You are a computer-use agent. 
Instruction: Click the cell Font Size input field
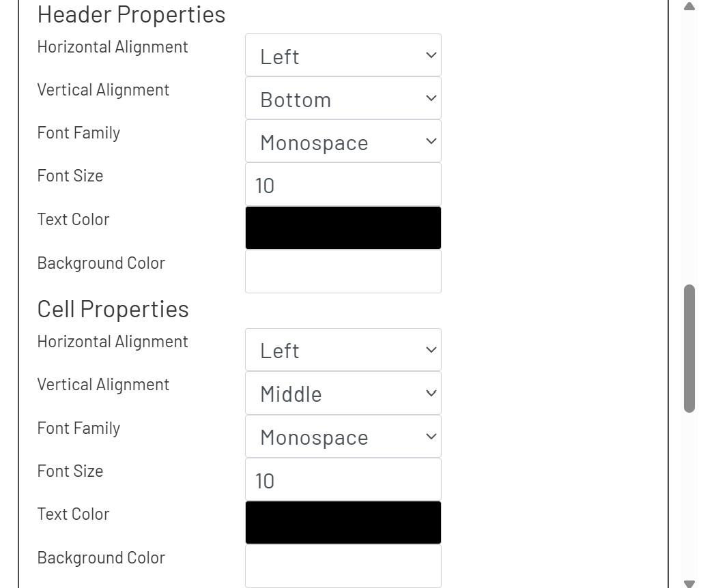343,479
